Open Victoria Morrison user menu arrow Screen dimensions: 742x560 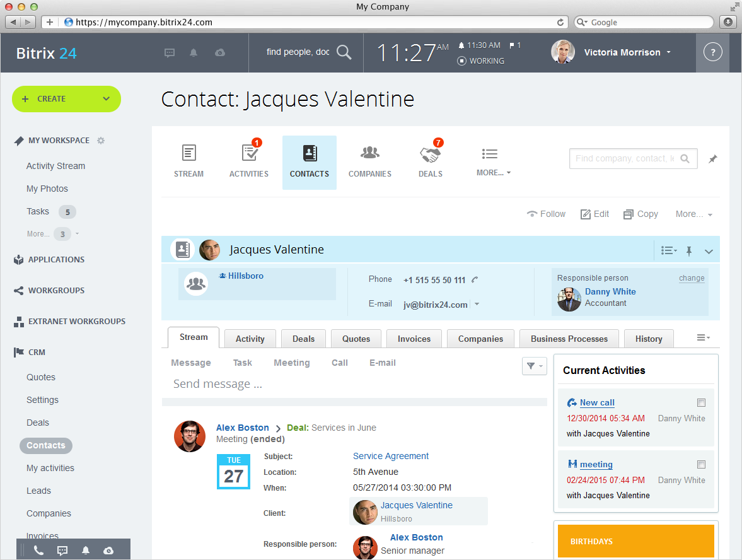coord(669,52)
